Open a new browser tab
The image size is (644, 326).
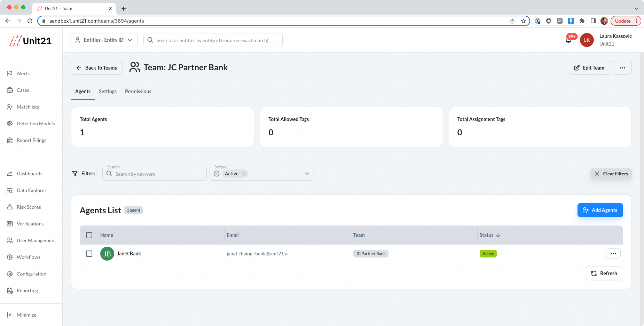124,8
